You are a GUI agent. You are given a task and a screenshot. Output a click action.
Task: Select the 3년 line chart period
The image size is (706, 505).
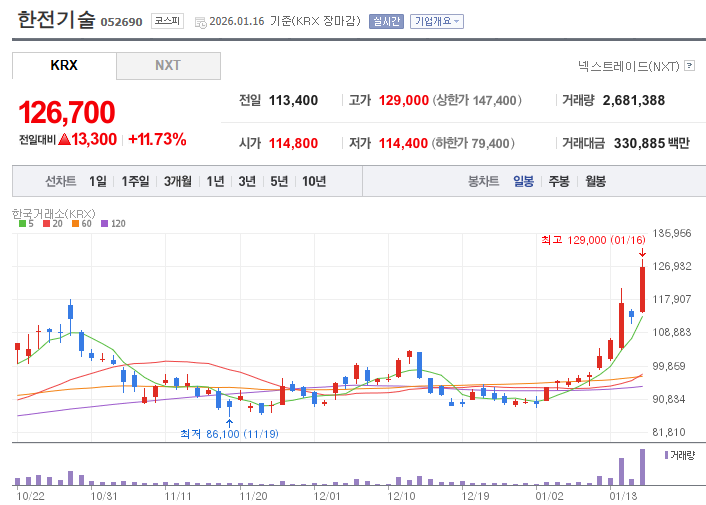247,181
